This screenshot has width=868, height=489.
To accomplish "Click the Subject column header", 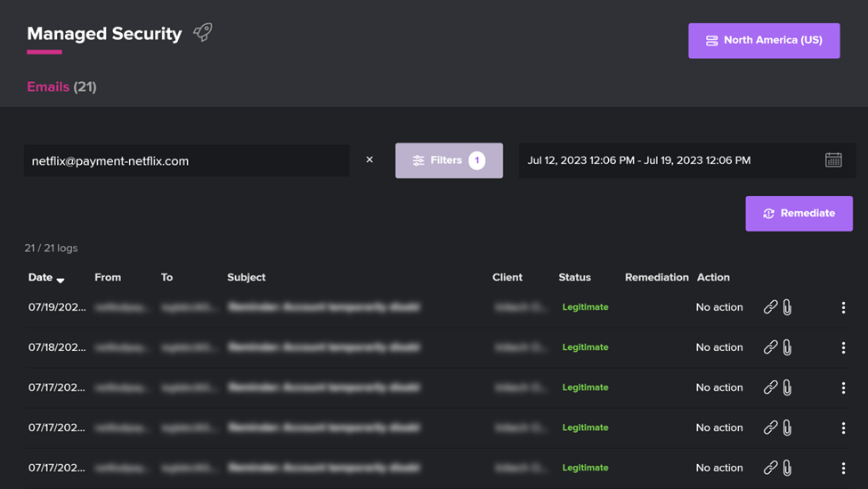I will [x=247, y=277].
